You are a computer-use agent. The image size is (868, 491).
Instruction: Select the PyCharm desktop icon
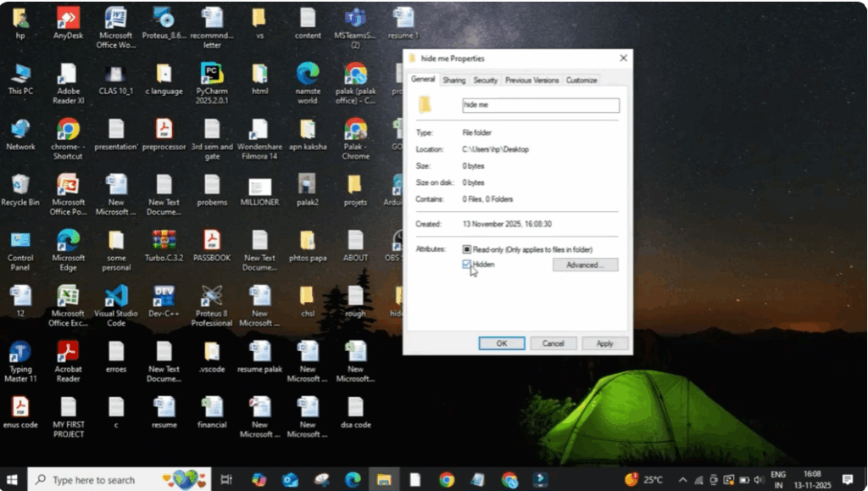coord(212,75)
